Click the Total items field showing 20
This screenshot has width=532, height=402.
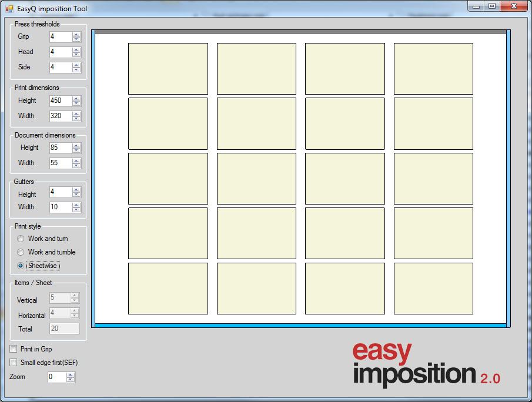click(x=65, y=329)
